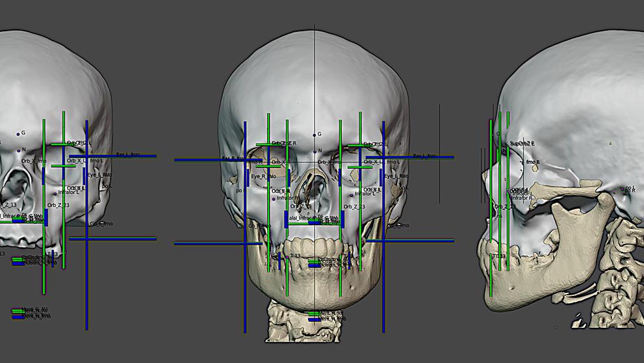Select the N landmark point on frontal skull
Viewport: 644px width, 363px height.
pyautogui.click(x=315, y=152)
